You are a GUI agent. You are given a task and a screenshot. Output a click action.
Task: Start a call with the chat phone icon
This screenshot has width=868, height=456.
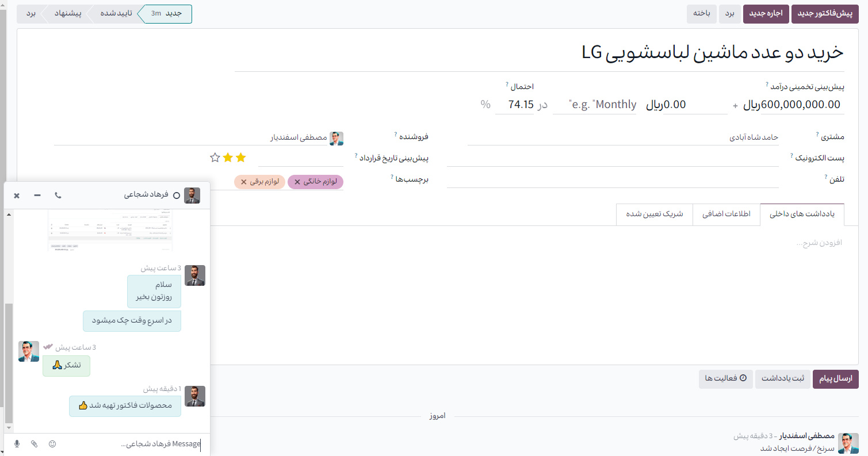pos(58,196)
